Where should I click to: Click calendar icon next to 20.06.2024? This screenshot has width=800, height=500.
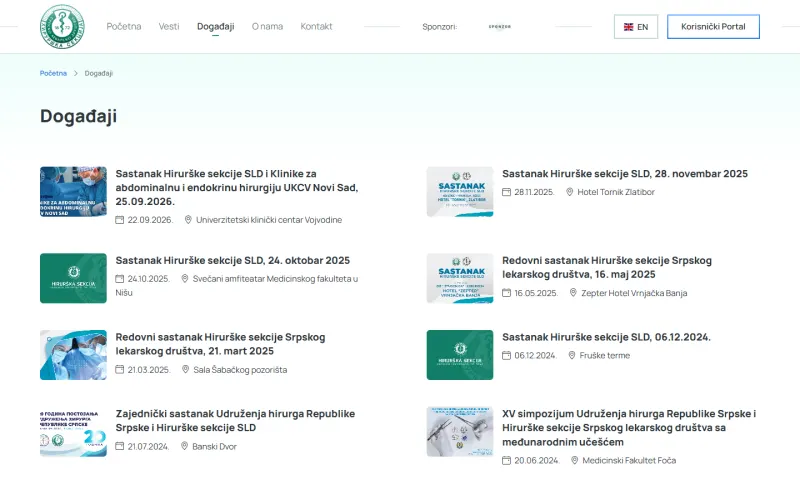tap(506, 461)
